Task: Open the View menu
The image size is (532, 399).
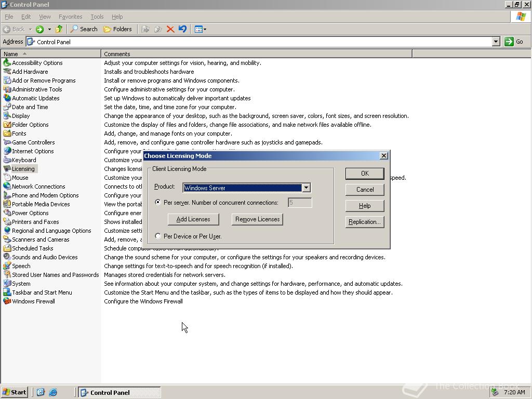Action: (45, 17)
